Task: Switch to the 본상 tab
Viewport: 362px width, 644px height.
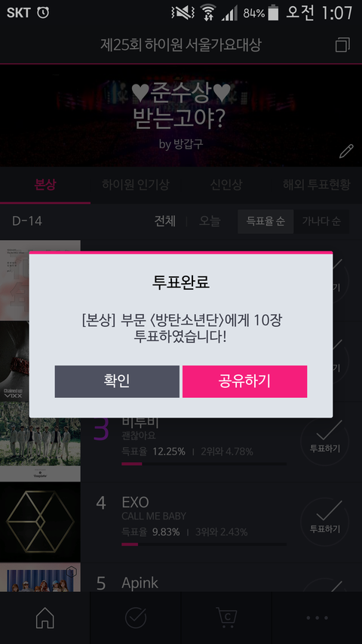Action: 45,185
